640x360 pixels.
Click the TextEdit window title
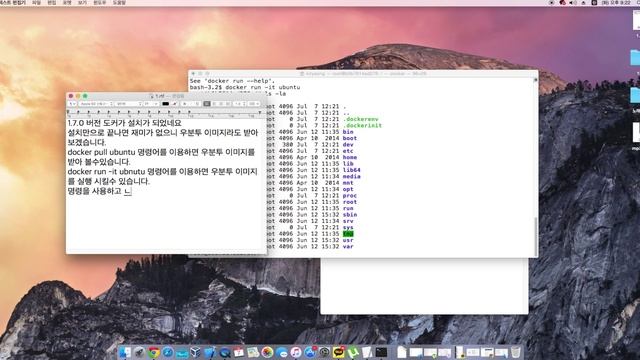167,96
